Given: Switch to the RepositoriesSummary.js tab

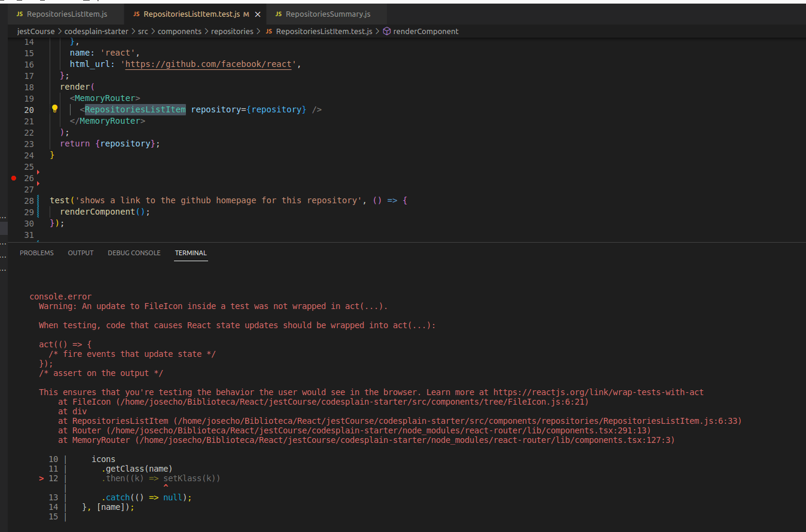Looking at the screenshot, I should 328,14.
